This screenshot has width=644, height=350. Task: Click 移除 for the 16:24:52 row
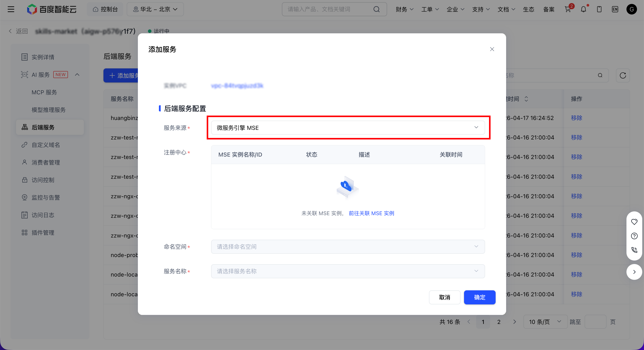[x=576, y=118]
